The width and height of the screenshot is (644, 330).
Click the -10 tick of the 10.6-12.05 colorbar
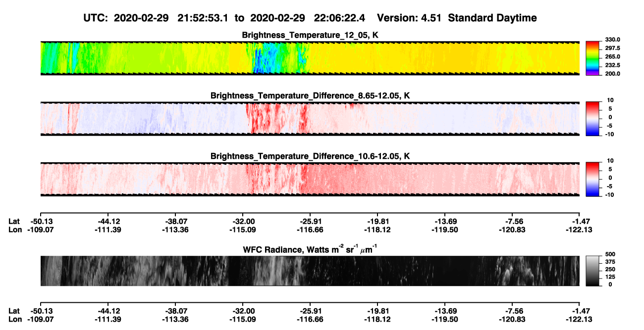(x=609, y=195)
